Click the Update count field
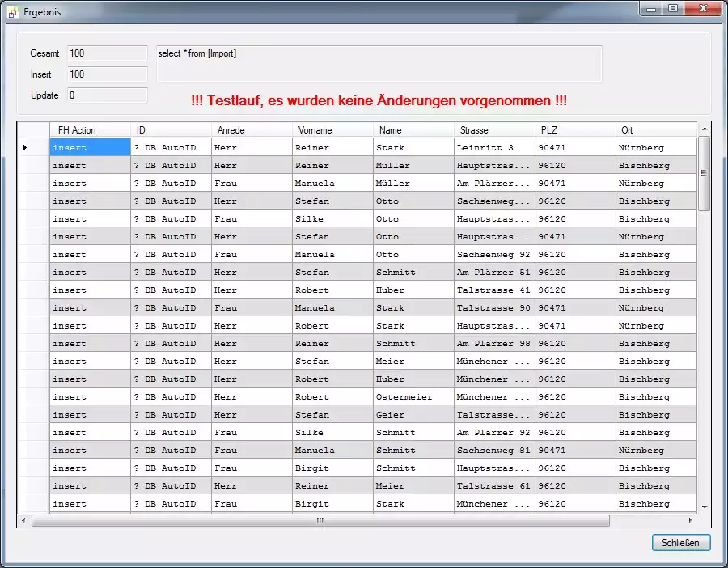This screenshot has height=568, width=728. [107, 95]
